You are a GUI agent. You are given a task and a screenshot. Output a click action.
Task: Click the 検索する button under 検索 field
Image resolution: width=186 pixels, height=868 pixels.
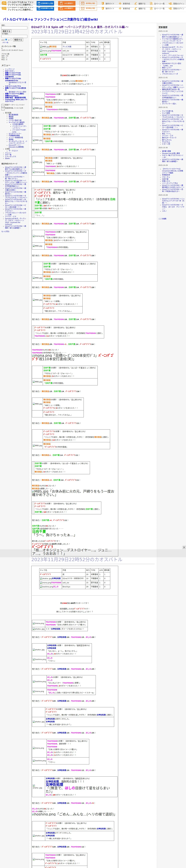[x=6, y=31]
